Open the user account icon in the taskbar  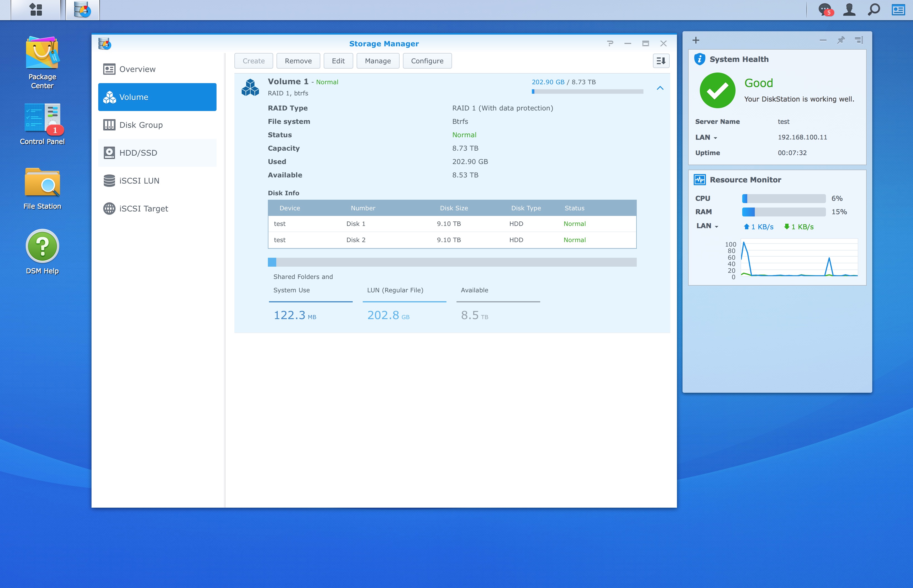point(849,9)
